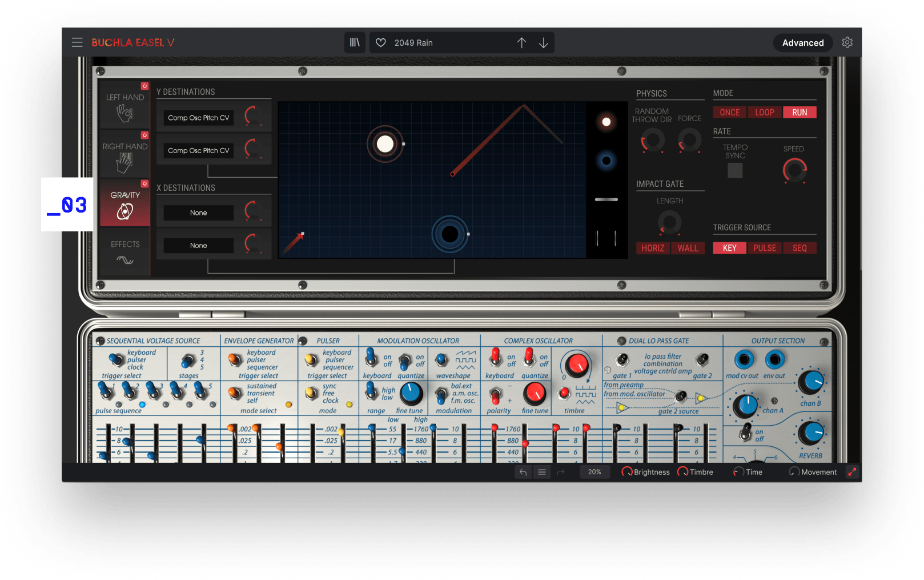Image resolution: width=924 pixels, height=580 pixels.
Task: Open the hamburger main menu
Action: (77, 42)
